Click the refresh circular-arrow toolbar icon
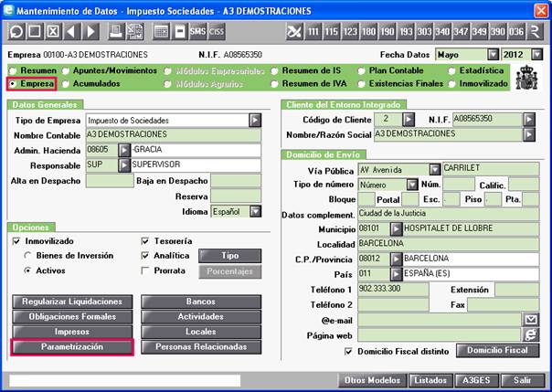 (16, 32)
